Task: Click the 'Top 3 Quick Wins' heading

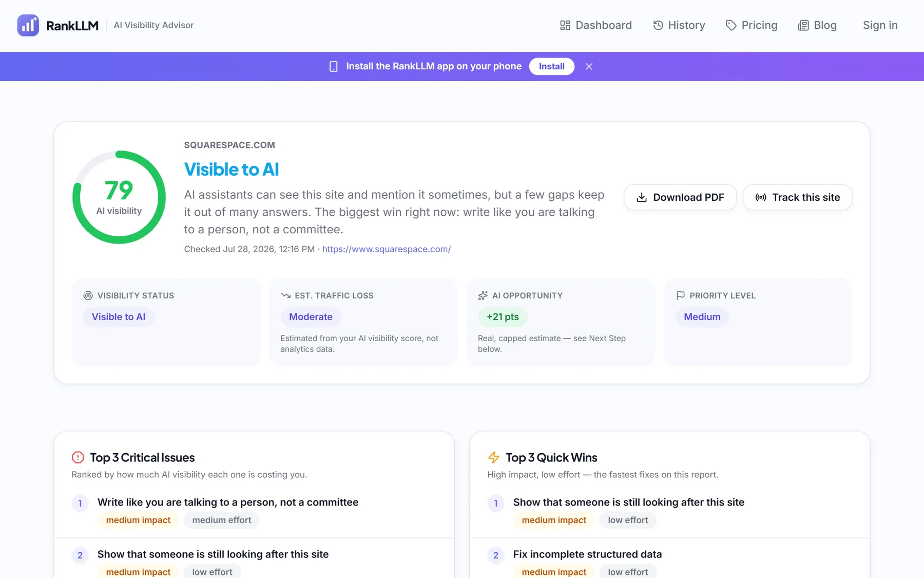Action: (551, 457)
